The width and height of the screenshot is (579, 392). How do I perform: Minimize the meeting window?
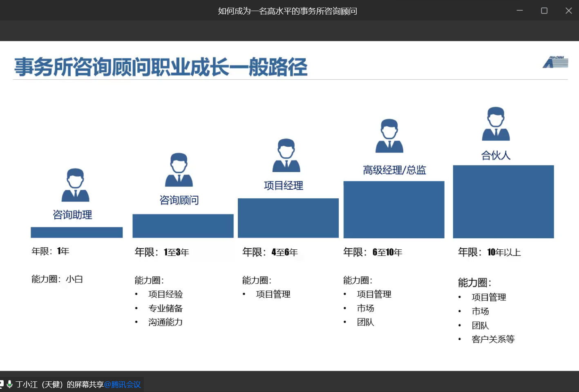(519, 11)
